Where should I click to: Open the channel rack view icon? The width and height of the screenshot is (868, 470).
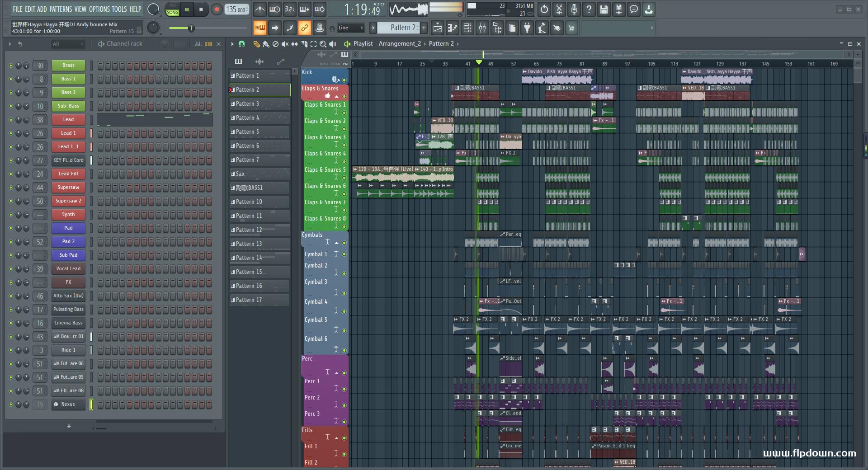pyautogui.click(x=467, y=28)
